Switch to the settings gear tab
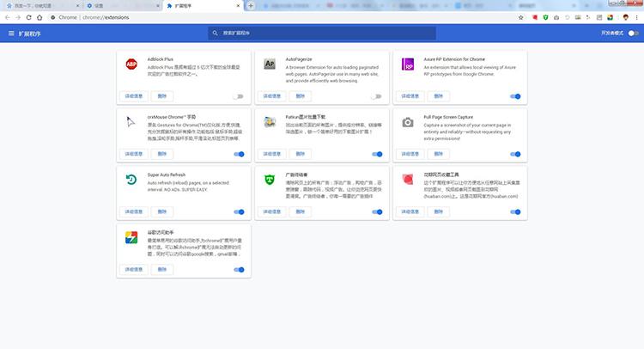 tap(123, 6)
